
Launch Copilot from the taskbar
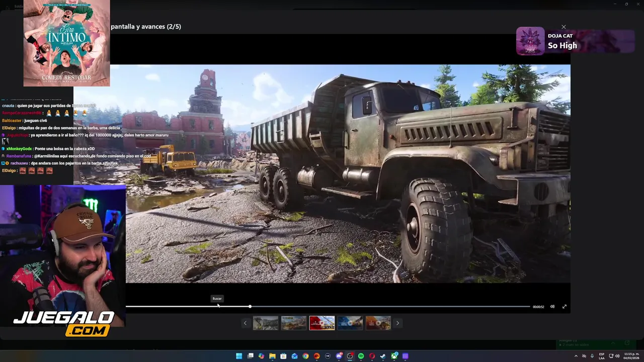261,356
